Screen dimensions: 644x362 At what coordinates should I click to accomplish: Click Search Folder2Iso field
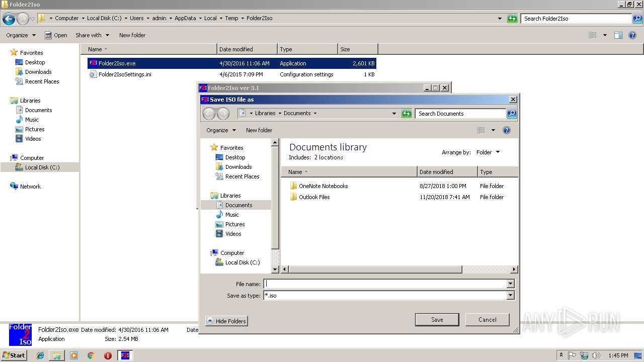pyautogui.click(x=576, y=19)
